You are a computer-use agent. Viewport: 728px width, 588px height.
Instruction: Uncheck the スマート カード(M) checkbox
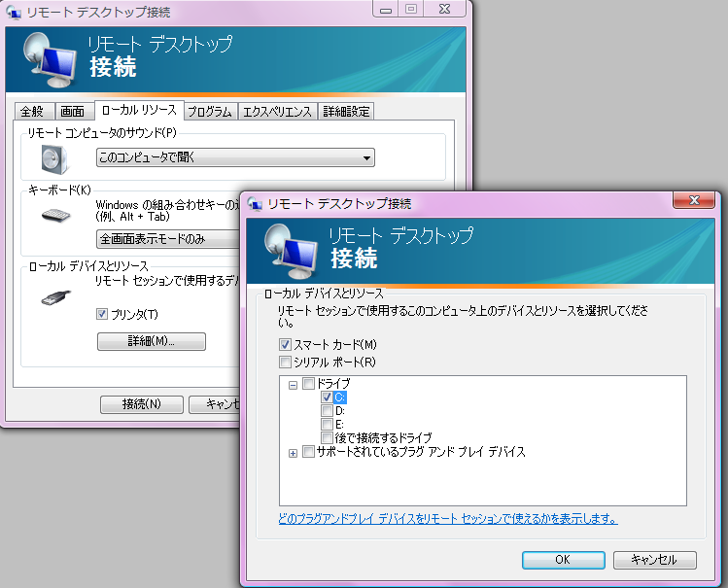[x=285, y=345]
